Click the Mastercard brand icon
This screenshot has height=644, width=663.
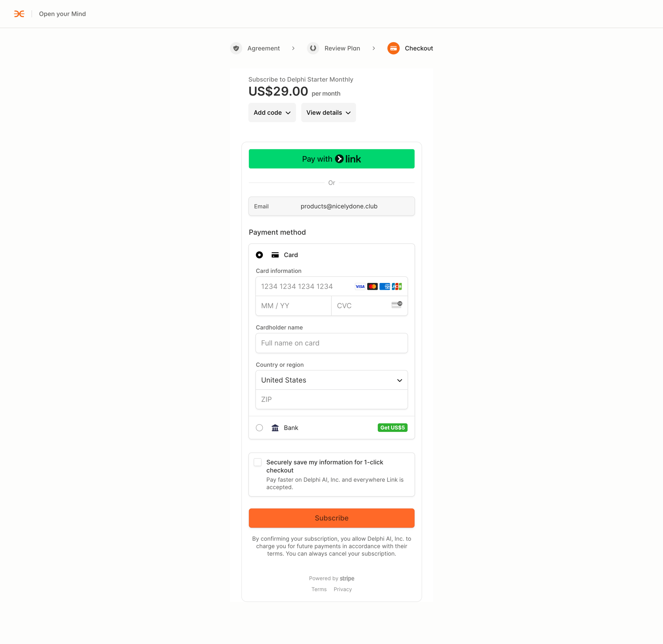point(372,286)
